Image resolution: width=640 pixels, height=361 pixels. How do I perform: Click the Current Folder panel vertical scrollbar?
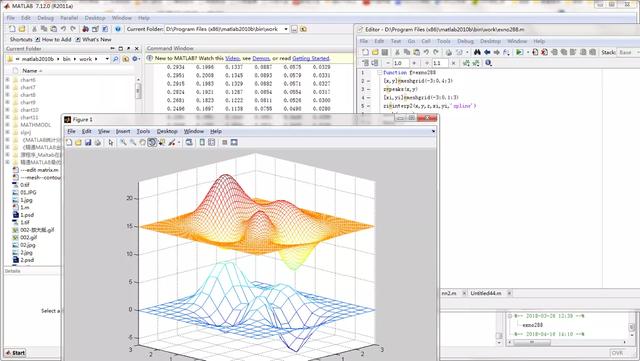pyautogui.click(x=138, y=91)
